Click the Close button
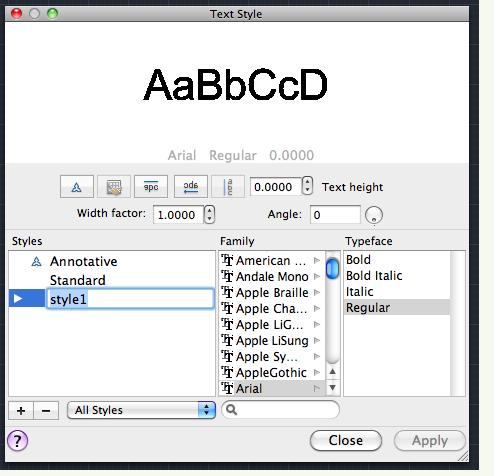494x476 pixels. click(x=346, y=440)
